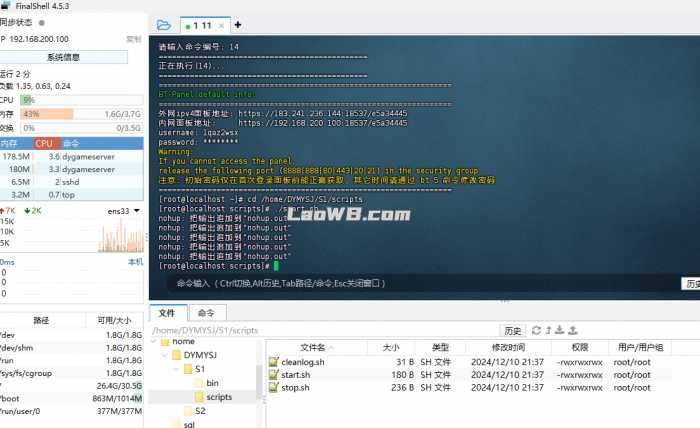Switch to the '1 11' session tab
700x428 pixels.
[x=205, y=25]
